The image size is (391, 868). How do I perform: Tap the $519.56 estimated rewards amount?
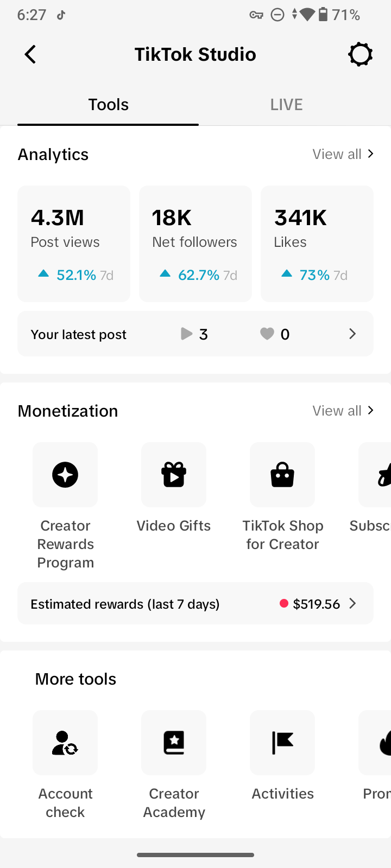(316, 604)
